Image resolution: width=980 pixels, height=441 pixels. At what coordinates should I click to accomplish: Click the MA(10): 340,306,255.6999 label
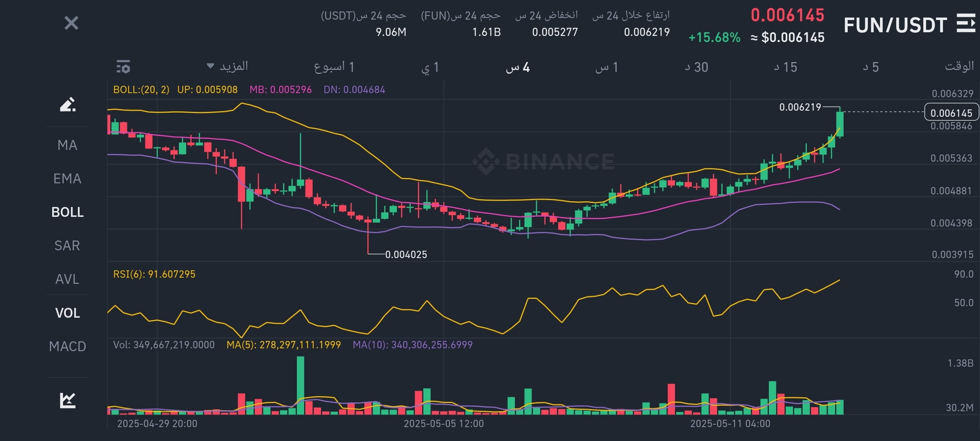[x=412, y=345]
